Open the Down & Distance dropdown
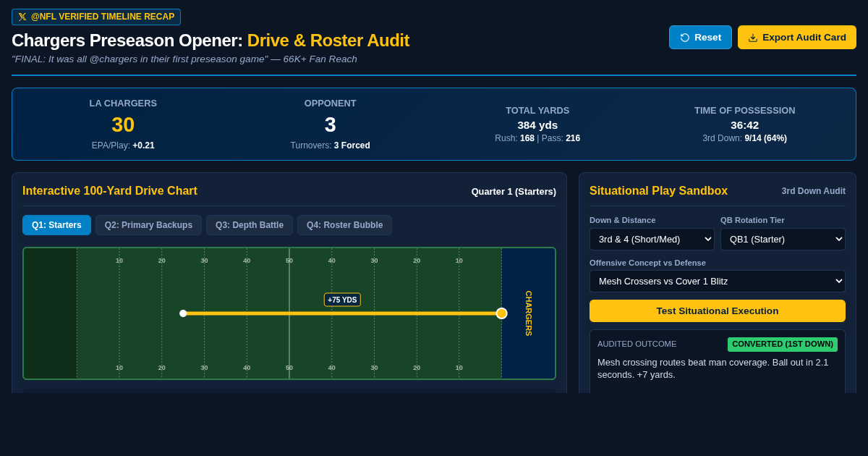The image size is (868, 456). 652,240
